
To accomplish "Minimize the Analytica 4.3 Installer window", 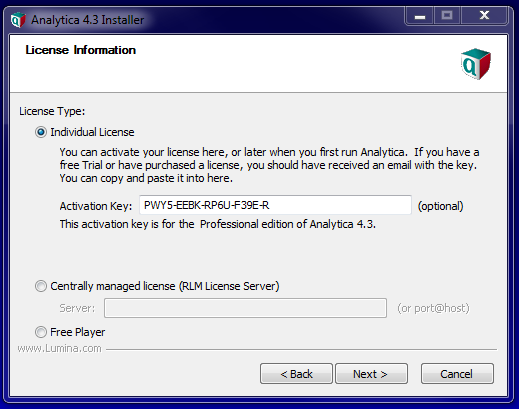I will tap(420, 16).
